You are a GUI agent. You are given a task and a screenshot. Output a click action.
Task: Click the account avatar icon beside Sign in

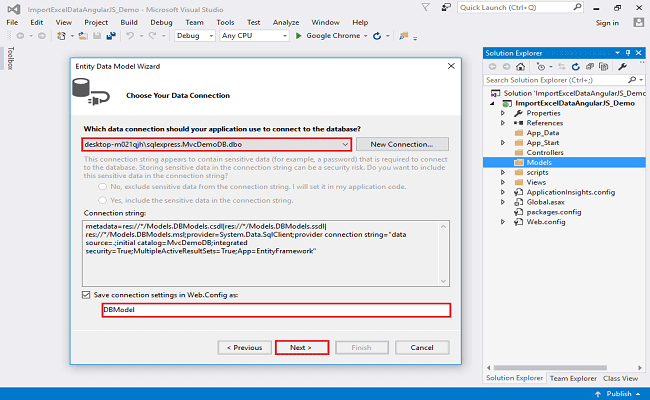click(638, 22)
